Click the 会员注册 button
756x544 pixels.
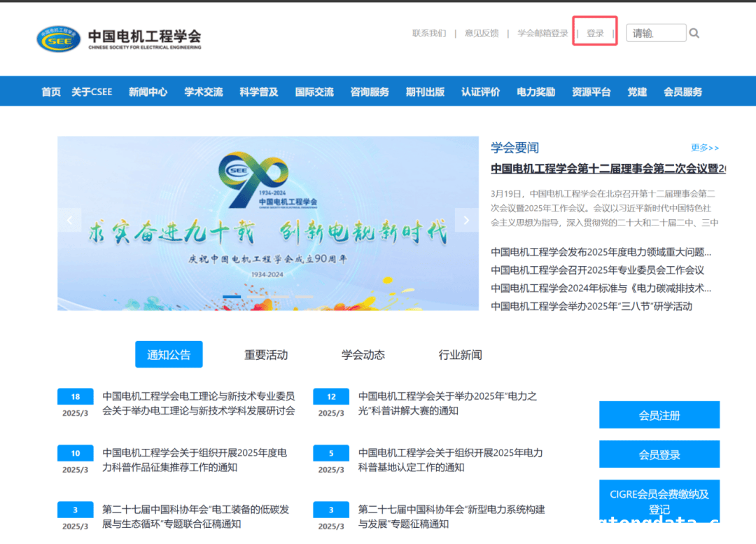(659, 414)
